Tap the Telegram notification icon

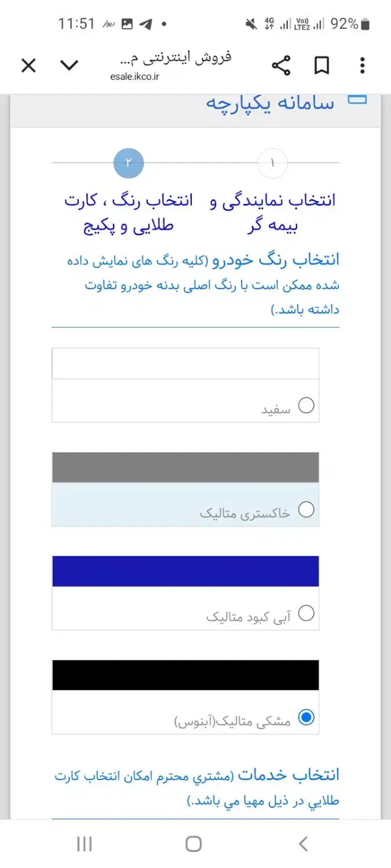[145, 23]
